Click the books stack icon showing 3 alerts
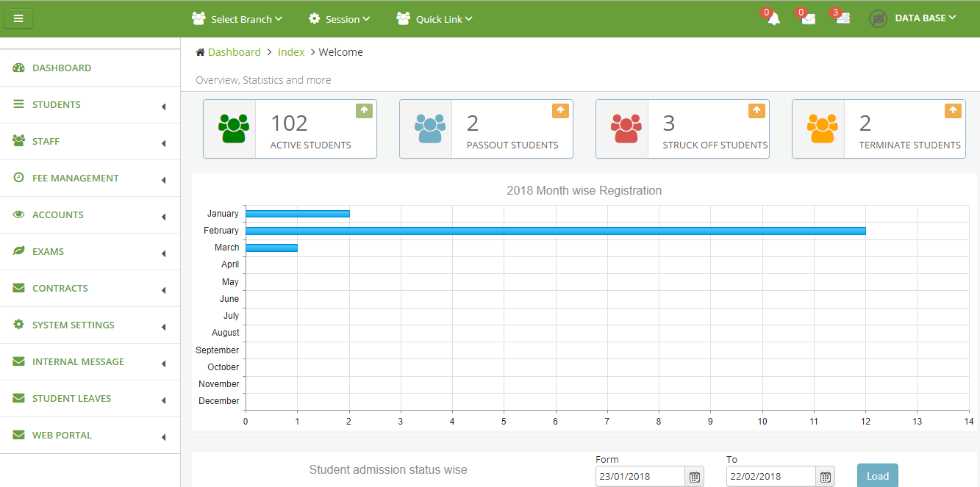This screenshot has width=980, height=487. pos(841,18)
